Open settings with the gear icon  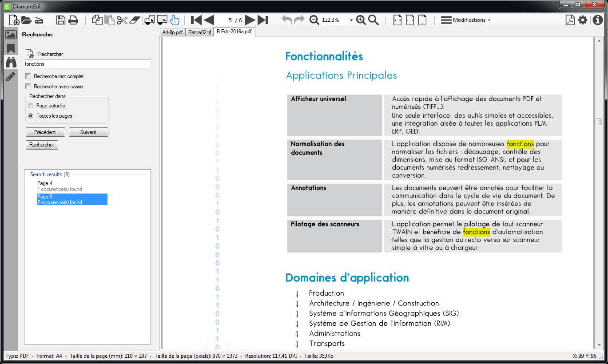click(x=583, y=20)
